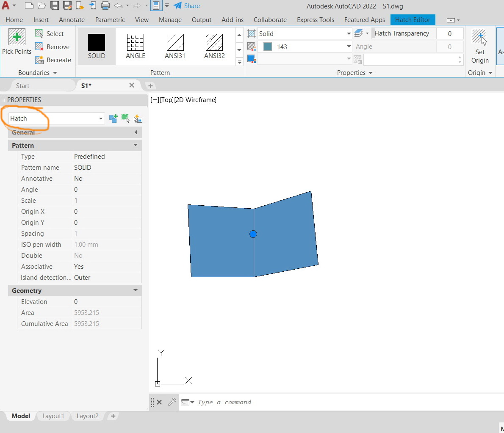504x433 pixels.
Task: Click the Plot printer icon in toolbar
Action: pos(105,6)
